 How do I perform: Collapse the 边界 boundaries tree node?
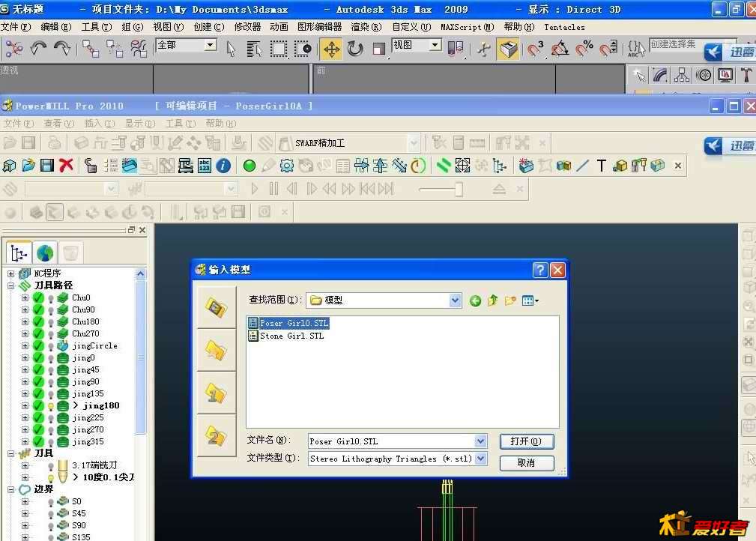pyautogui.click(x=10, y=489)
